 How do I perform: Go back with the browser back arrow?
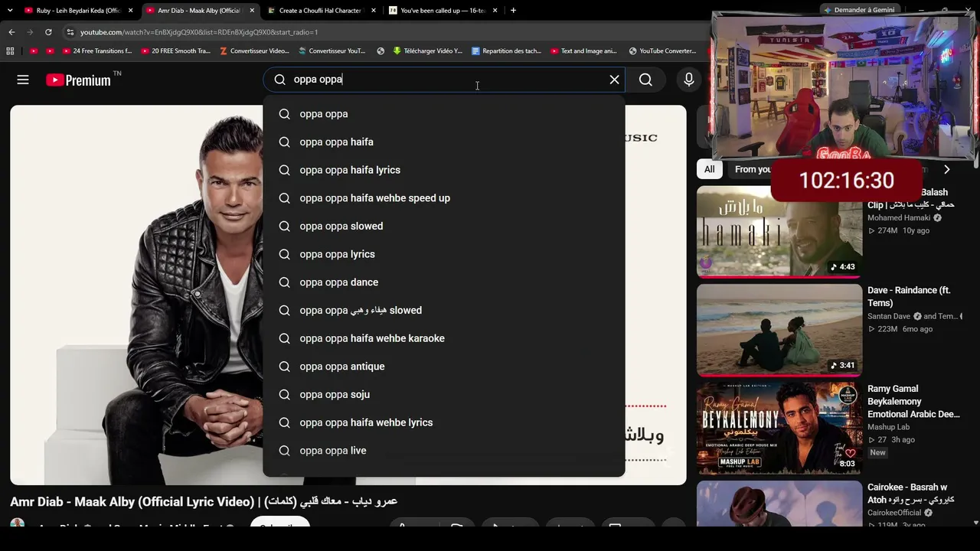pos(11,32)
